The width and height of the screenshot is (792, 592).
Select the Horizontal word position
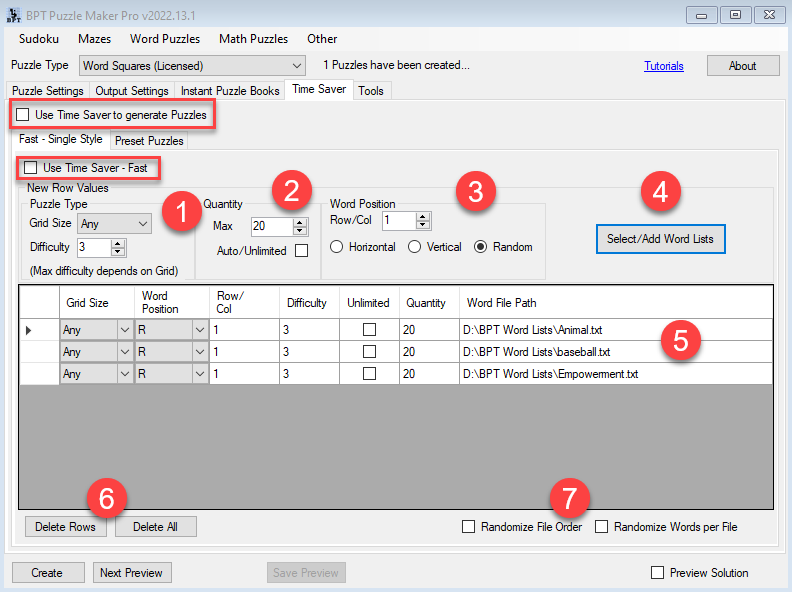(x=336, y=246)
